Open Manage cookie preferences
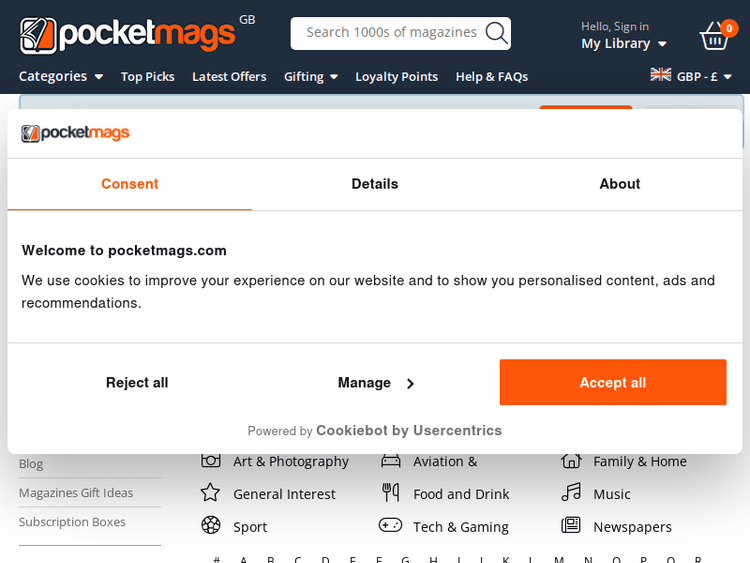The width and height of the screenshot is (750, 563). (x=376, y=383)
